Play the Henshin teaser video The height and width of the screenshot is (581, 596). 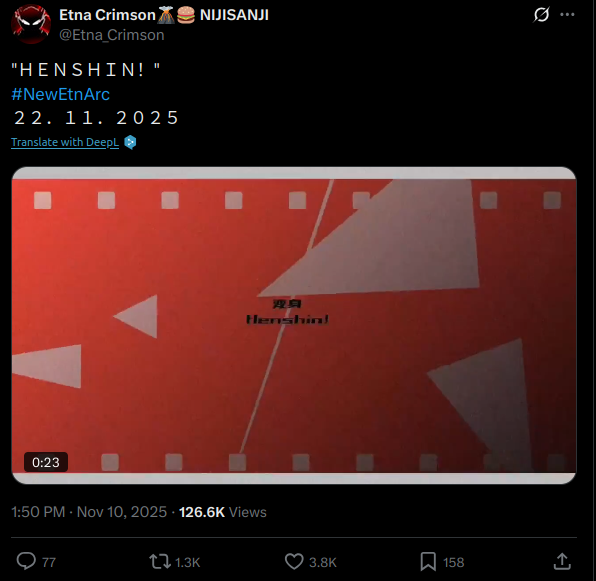(294, 325)
